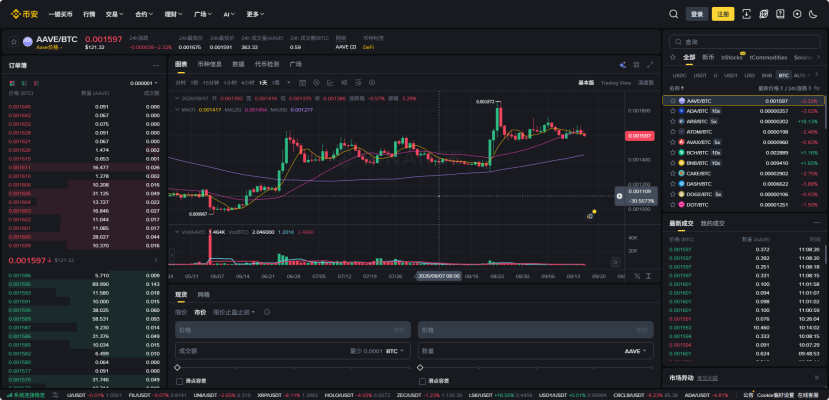The height and width of the screenshot is (400, 829).
Task: Expand the 更多 header menu
Action: pos(255,14)
